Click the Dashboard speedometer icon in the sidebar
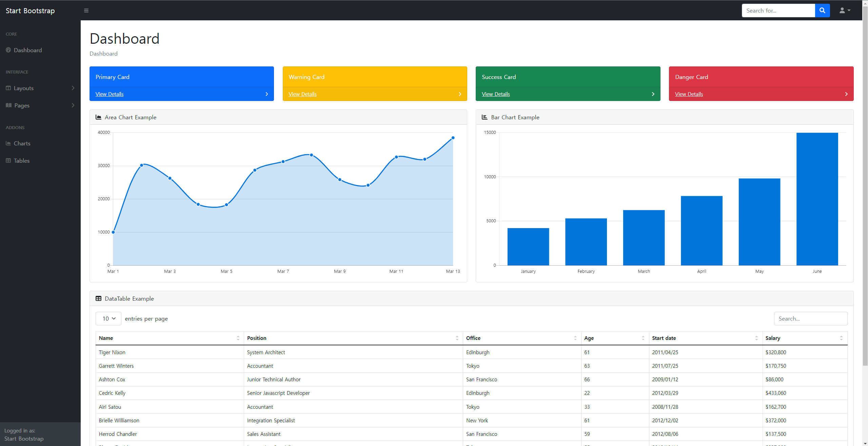This screenshot has height=446, width=868. pyautogui.click(x=8, y=50)
